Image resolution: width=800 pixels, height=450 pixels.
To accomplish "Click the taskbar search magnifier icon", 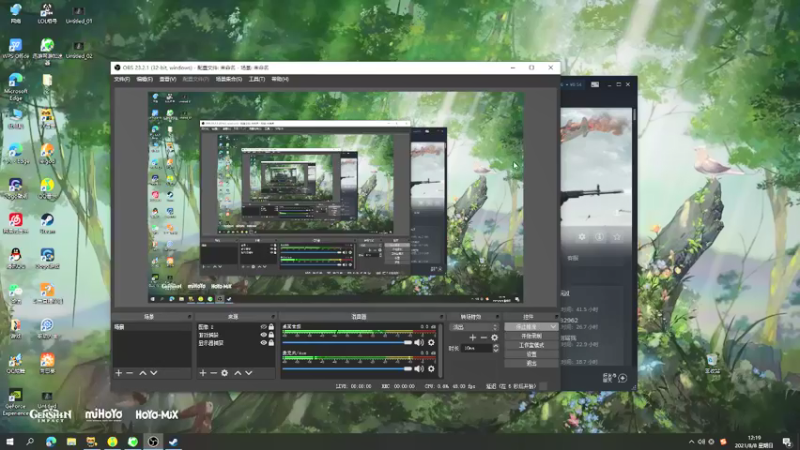I will point(30,442).
